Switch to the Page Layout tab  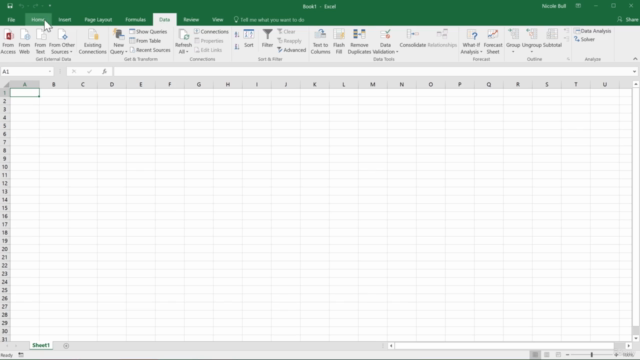coord(98,20)
